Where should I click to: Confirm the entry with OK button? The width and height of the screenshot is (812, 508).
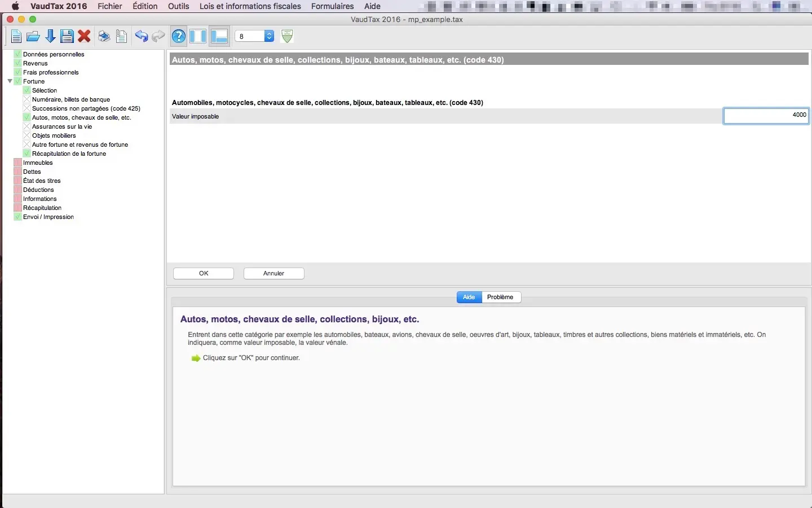(x=204, y=273)
